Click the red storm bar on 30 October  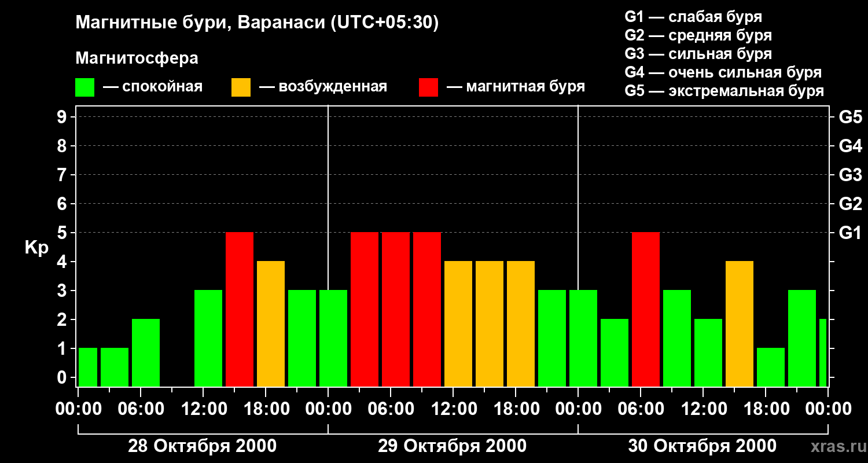[646, 309]
